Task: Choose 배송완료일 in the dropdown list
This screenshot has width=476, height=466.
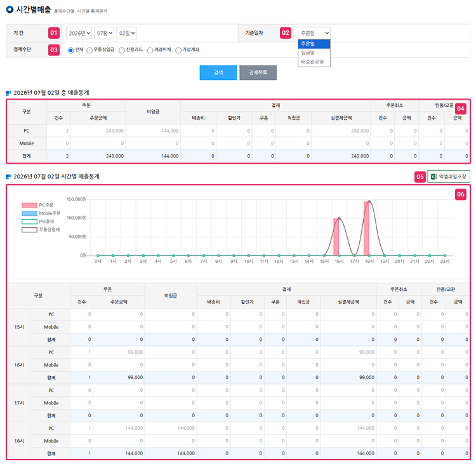Action: 314,62
